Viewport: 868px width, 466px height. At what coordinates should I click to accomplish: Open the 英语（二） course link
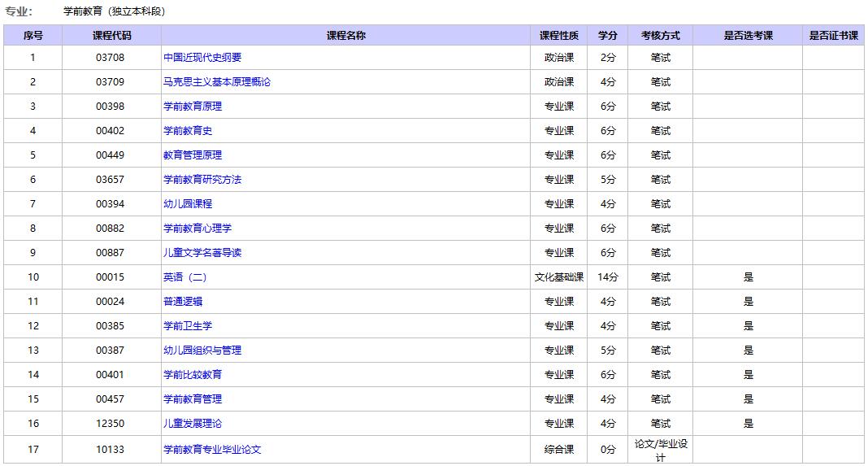[184, 277]
